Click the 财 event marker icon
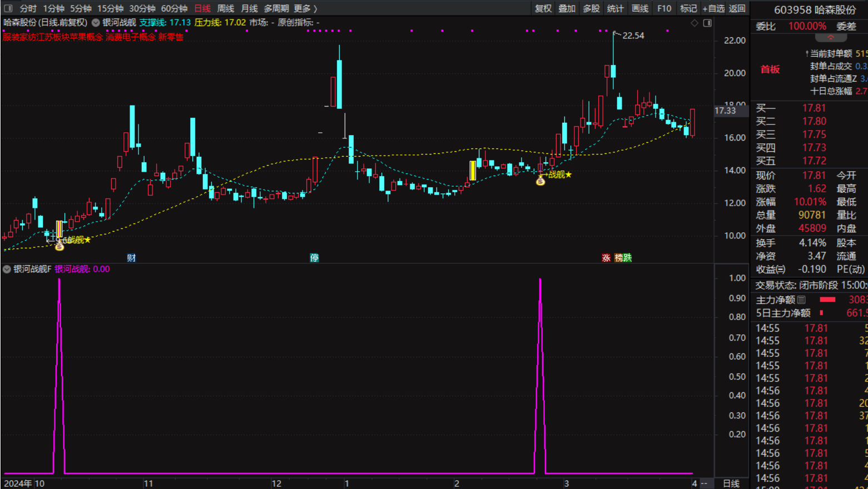 pos(131,258)
